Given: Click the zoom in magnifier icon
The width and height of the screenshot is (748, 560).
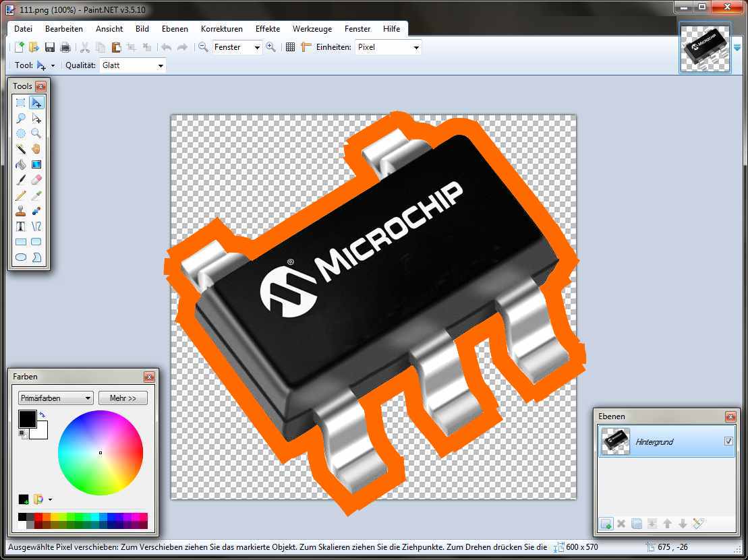Looking at the screenshot, I should (x=271, y=46).
